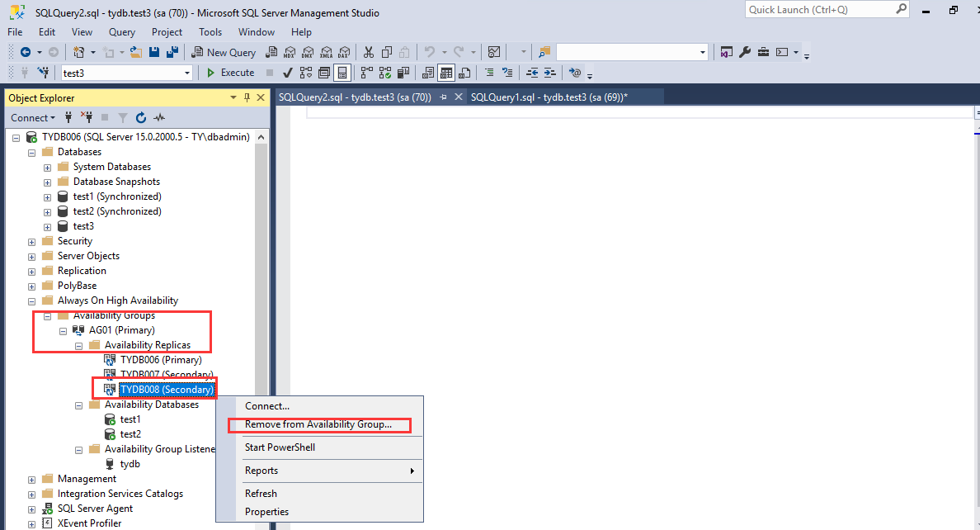The height and width of the screenshot is (530, 980).
Task: Open the Connect dropdown in Object Explorer
Action: coord(32,117)
